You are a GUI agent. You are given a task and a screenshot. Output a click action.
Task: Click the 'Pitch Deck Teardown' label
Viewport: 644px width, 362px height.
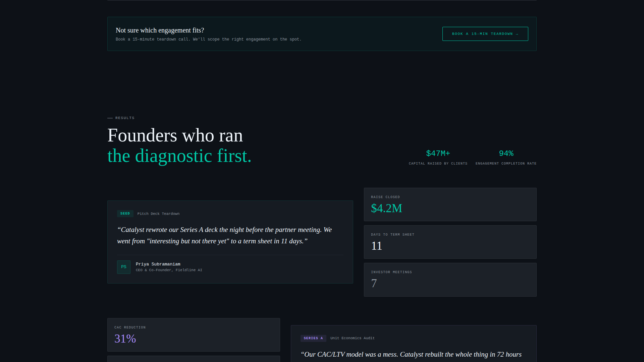click(x=158, y=214)
